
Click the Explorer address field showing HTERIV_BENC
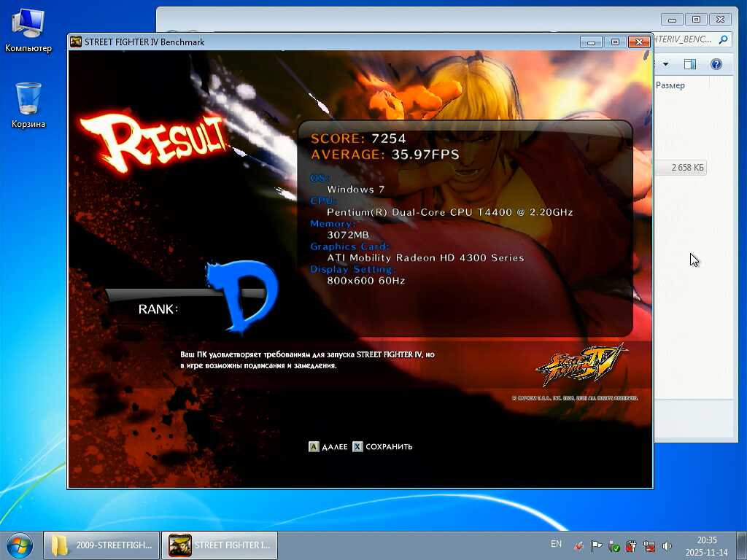click(683, 39)
